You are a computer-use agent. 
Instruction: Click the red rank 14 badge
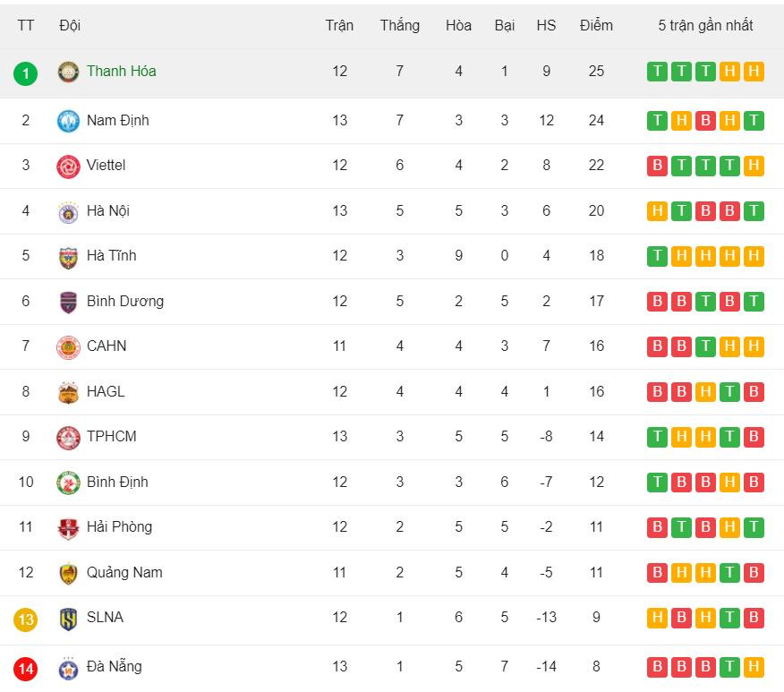tap(26, 668)
